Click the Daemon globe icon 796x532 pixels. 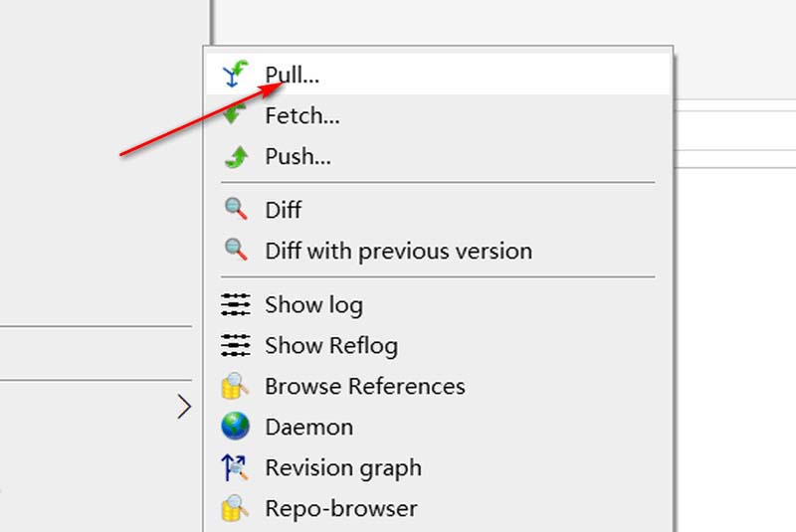[235, 427]
